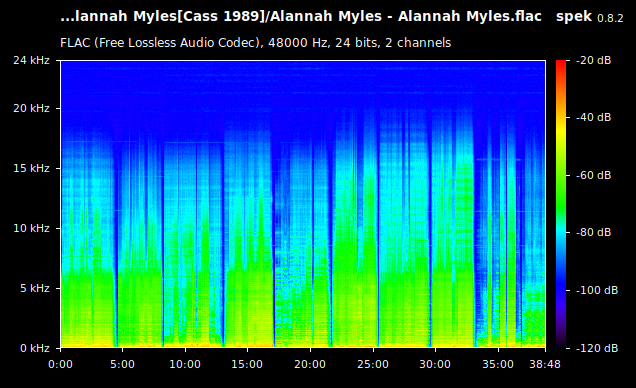Click the 25:00 time axis label
Screen dimensions: 636x388
click(373, 364)
